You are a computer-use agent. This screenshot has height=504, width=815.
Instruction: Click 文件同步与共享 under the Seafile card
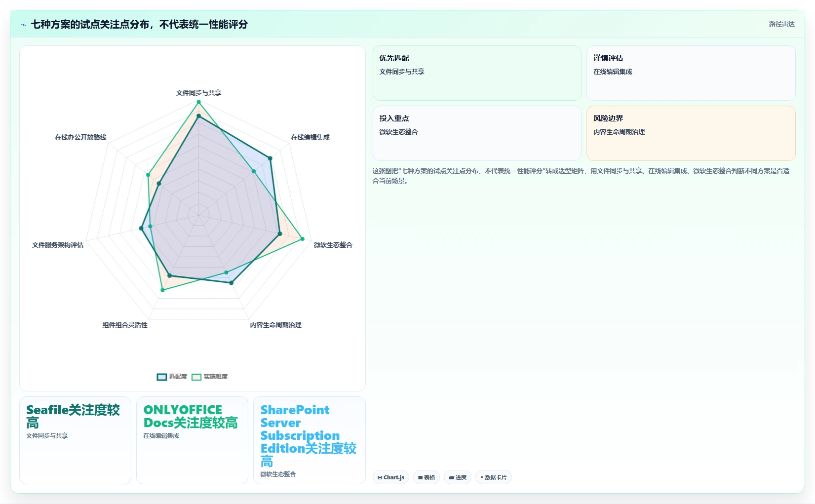47,436
